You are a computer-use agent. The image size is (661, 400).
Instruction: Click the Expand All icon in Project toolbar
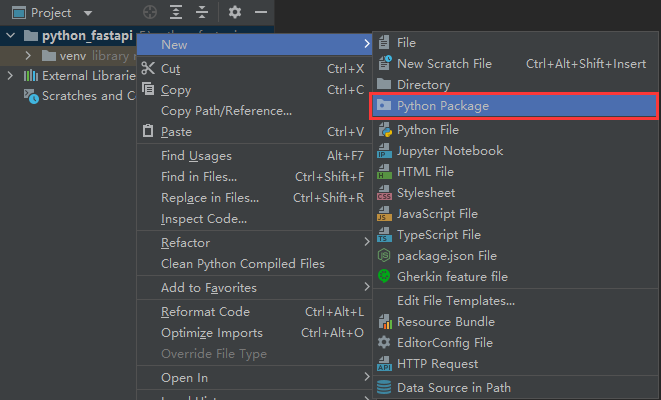click(177, 13)
